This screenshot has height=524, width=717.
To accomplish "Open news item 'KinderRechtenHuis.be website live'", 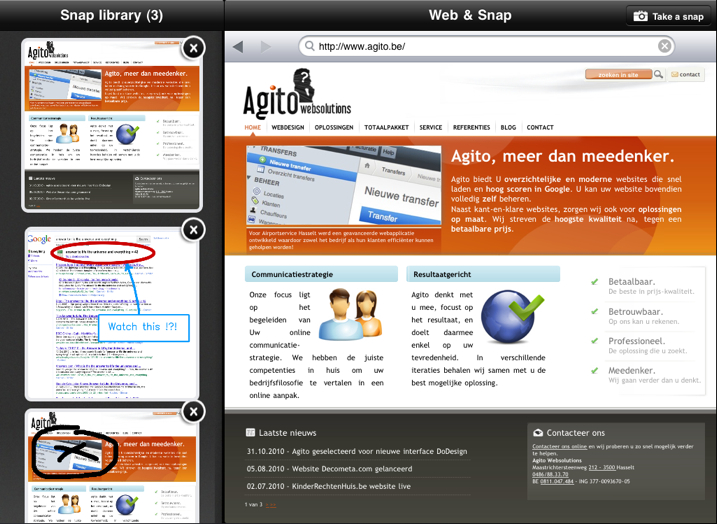I will coord(328,486).
